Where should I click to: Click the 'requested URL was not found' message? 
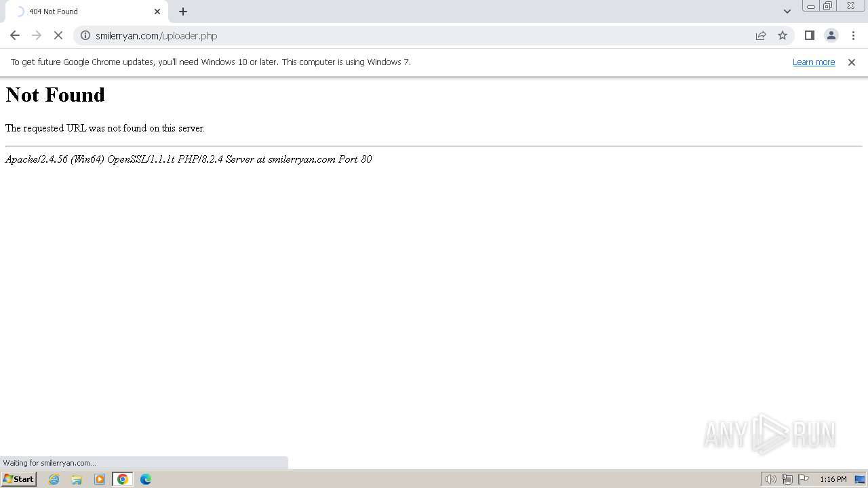pos(105,128)
